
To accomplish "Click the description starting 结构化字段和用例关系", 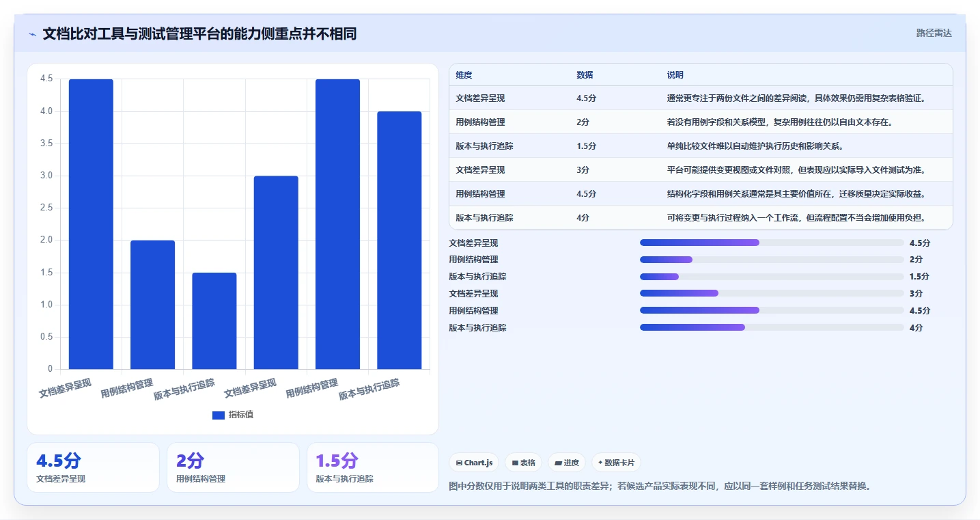I will click(796, 194).
